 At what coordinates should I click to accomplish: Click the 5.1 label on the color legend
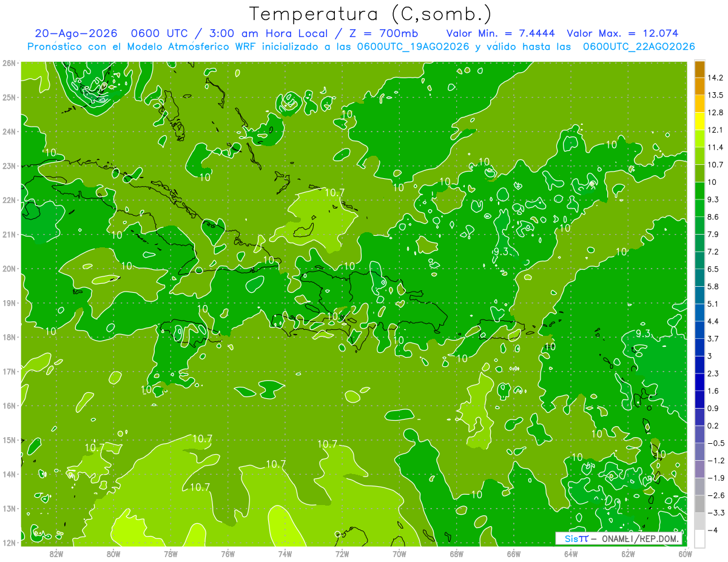[713, 304]
